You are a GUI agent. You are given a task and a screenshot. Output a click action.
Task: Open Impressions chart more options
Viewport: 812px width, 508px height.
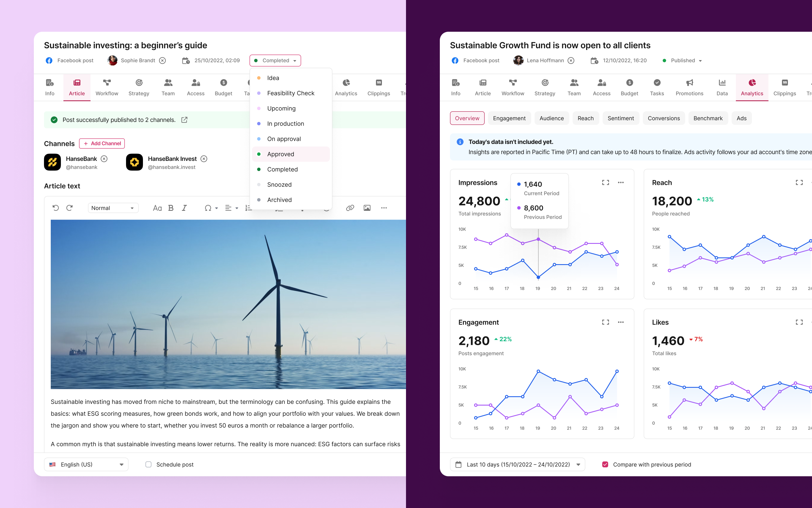[x=621, y=182]
